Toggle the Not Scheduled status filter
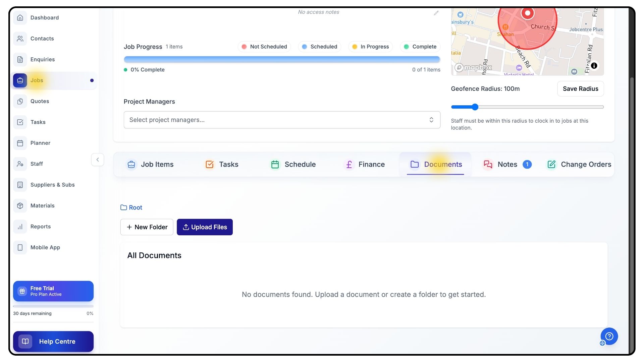 (x=264, y=47)
